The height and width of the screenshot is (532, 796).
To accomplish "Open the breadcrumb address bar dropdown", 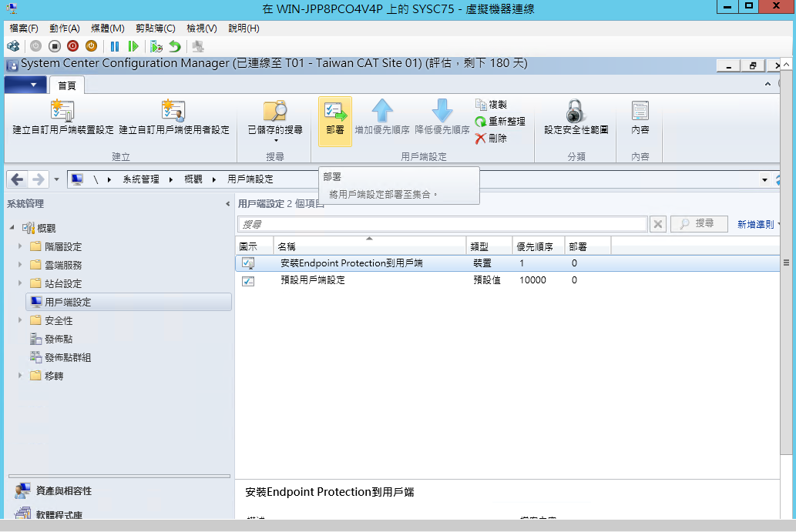I will click(764, 179).
